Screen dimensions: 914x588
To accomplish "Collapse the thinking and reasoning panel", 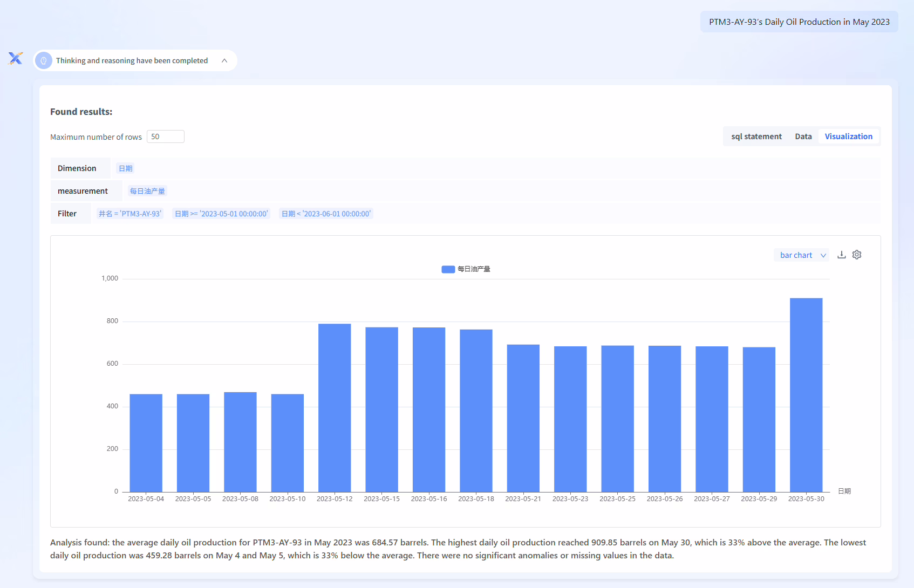I will (x=224, y=61).
